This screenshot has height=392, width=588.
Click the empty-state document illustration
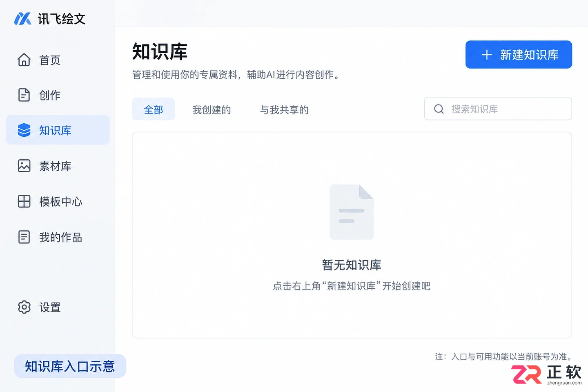(x=352, y=212)
